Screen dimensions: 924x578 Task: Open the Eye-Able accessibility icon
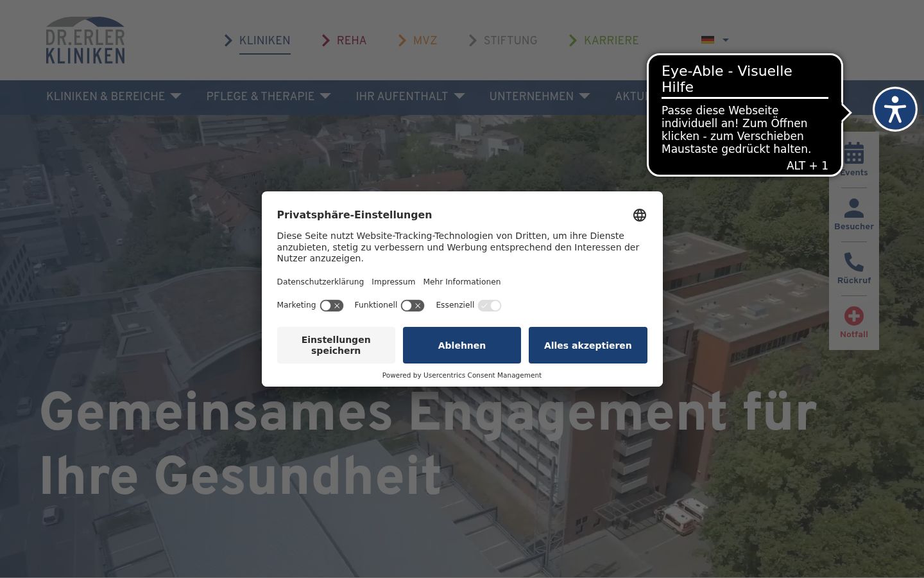click(x=894, y=109)
